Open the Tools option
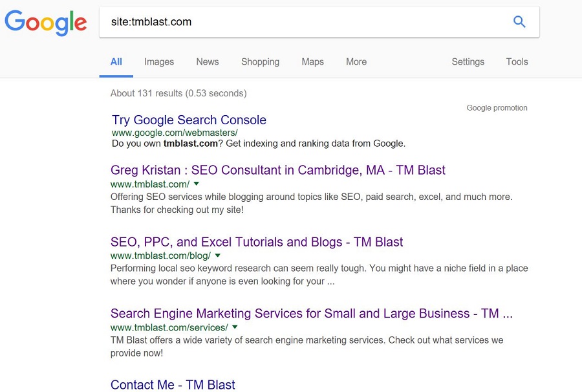Viewport: 582px width, 392px height. coord(517,62)
